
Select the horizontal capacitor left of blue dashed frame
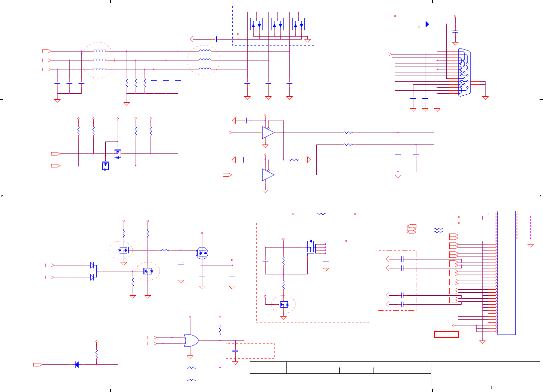[x=216, y=39]
